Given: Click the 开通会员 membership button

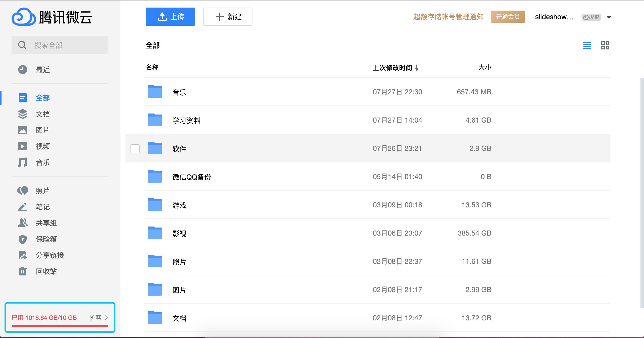Looking at the screenshot, I should coord(508,17).
